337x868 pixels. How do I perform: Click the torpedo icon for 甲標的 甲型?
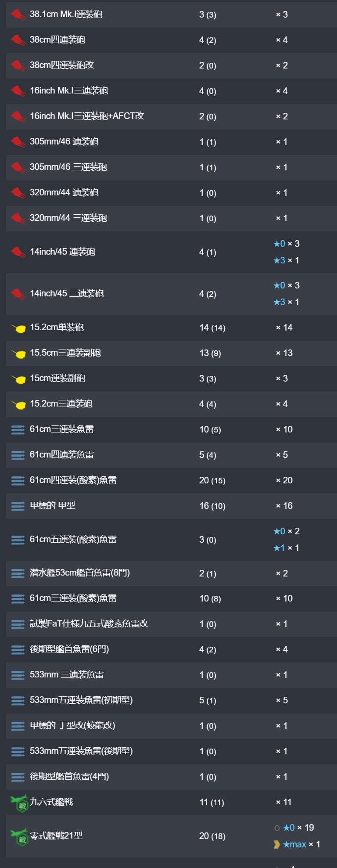tap(18, 506)
